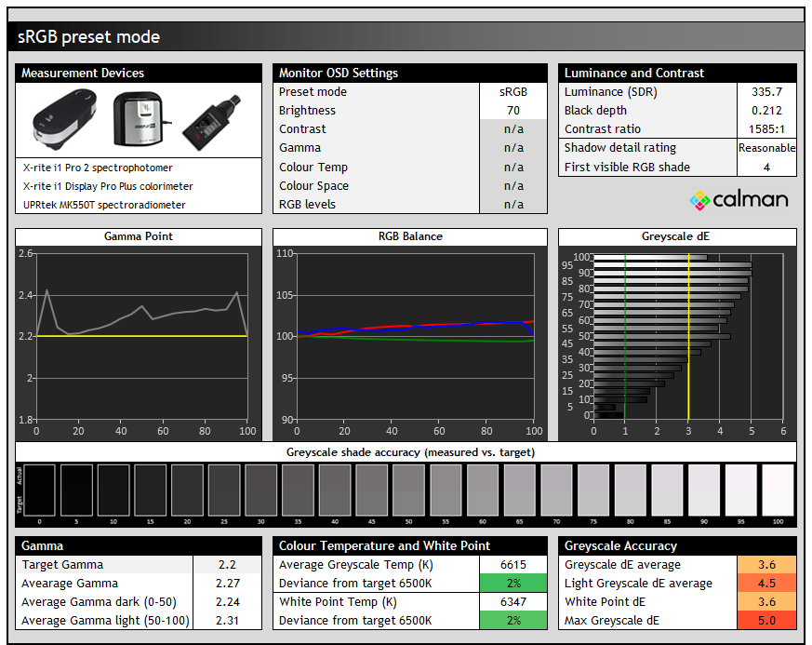Click the Gamma Point chart
The image size is (812, 645).
coord(141,335)
